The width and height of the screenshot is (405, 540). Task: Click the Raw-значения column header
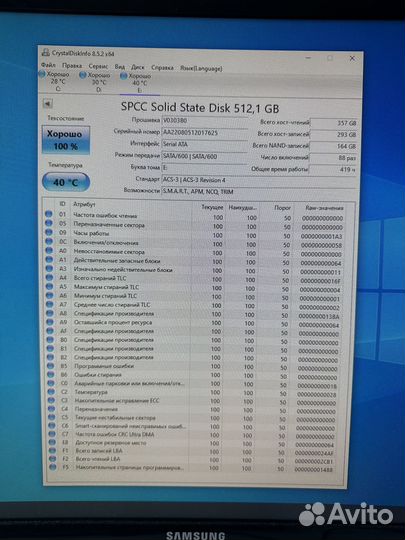coord(324,208)
